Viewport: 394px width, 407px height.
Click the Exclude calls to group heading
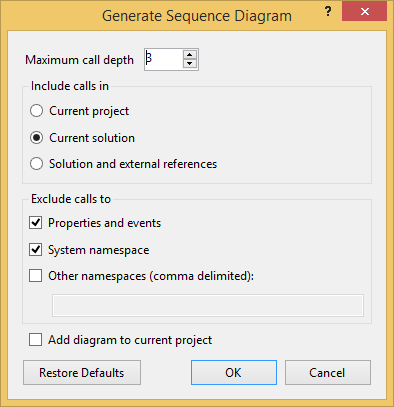[x=71, y=199]
